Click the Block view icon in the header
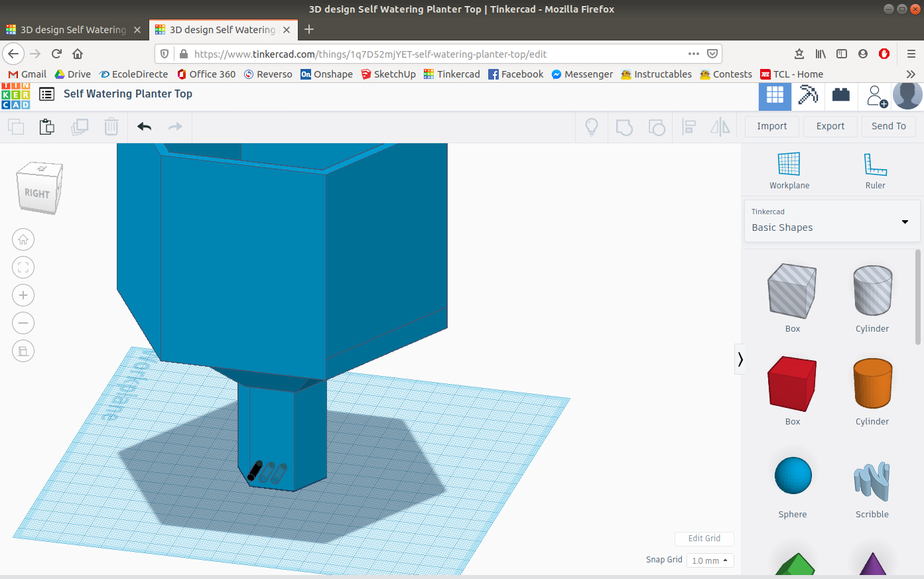This screenshot has width=924, height=579. pos(774,95)
